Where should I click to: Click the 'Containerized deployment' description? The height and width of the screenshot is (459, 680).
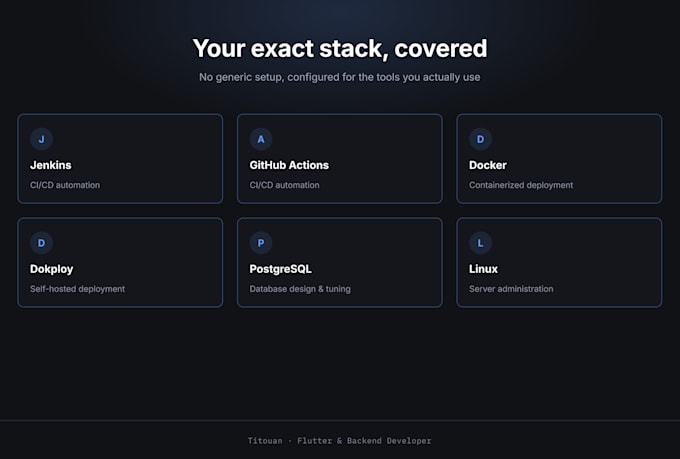tap(521, 185)
